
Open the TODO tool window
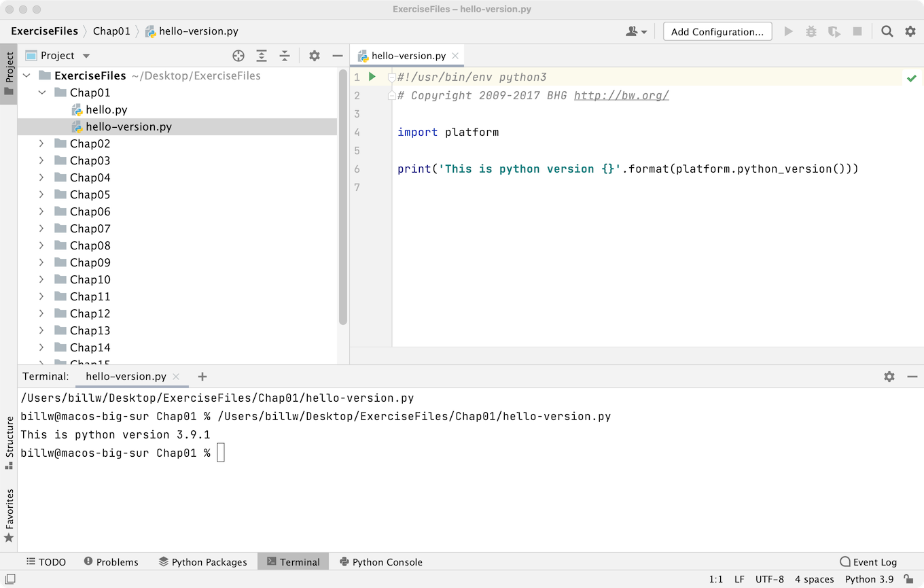click(46, 561)
